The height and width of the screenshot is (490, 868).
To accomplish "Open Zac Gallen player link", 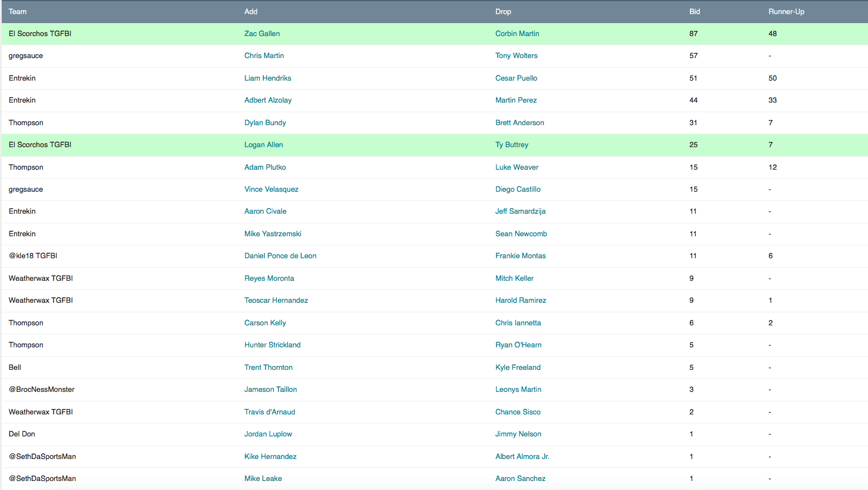I will (x=262, y=34).
